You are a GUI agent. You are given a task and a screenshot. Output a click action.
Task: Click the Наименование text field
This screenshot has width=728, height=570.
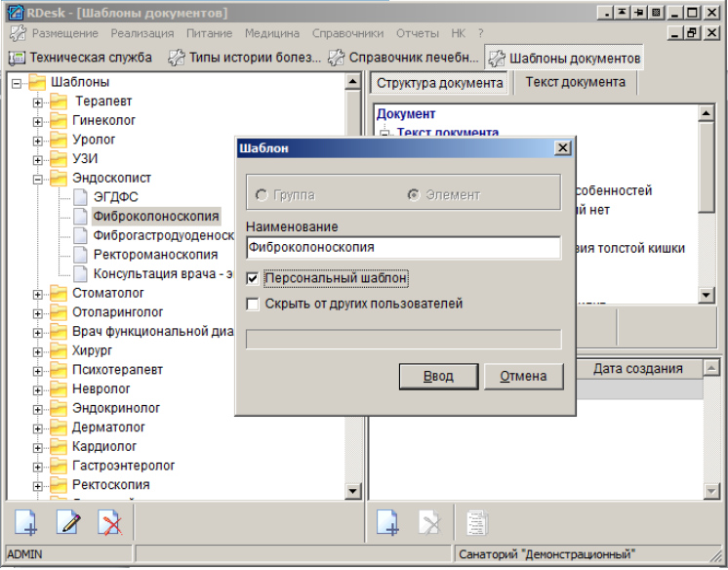(403, 248)
